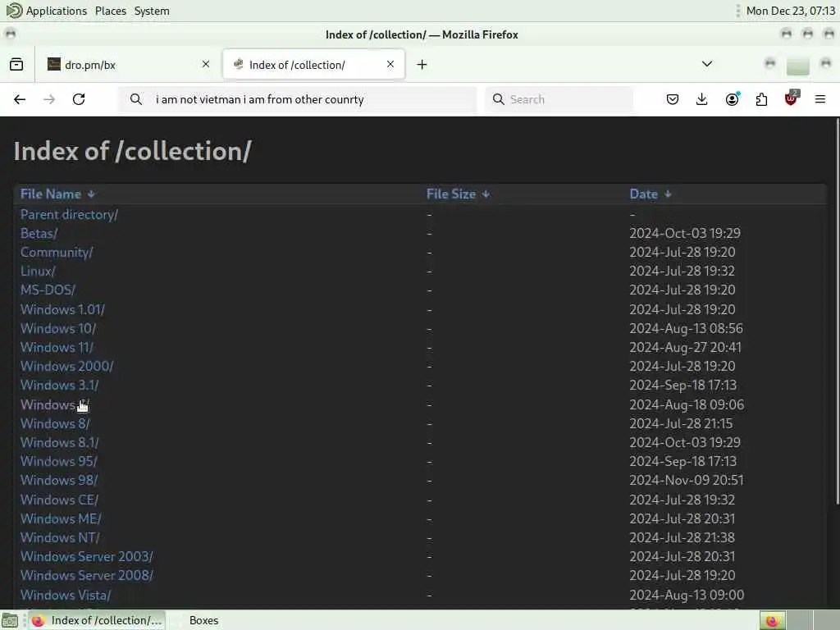
Task: Open the Applications menu
Action: 57,11
